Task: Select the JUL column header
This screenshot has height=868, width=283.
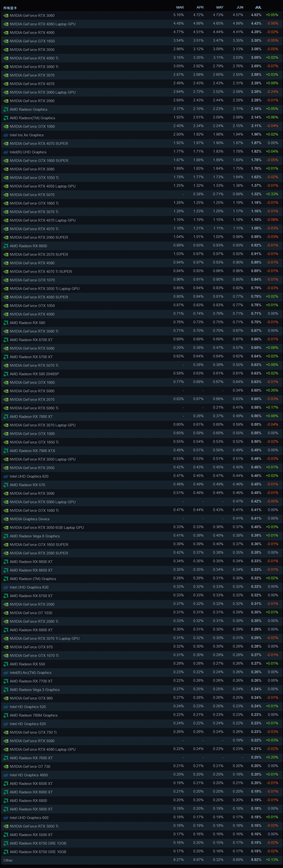Action: (x=258, y=7)
